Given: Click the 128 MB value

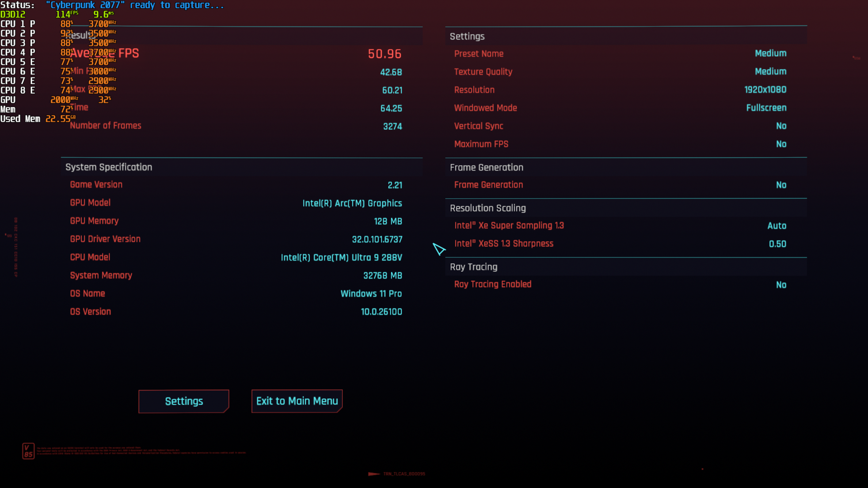Looking at the screenshot, I should point(388,221).
